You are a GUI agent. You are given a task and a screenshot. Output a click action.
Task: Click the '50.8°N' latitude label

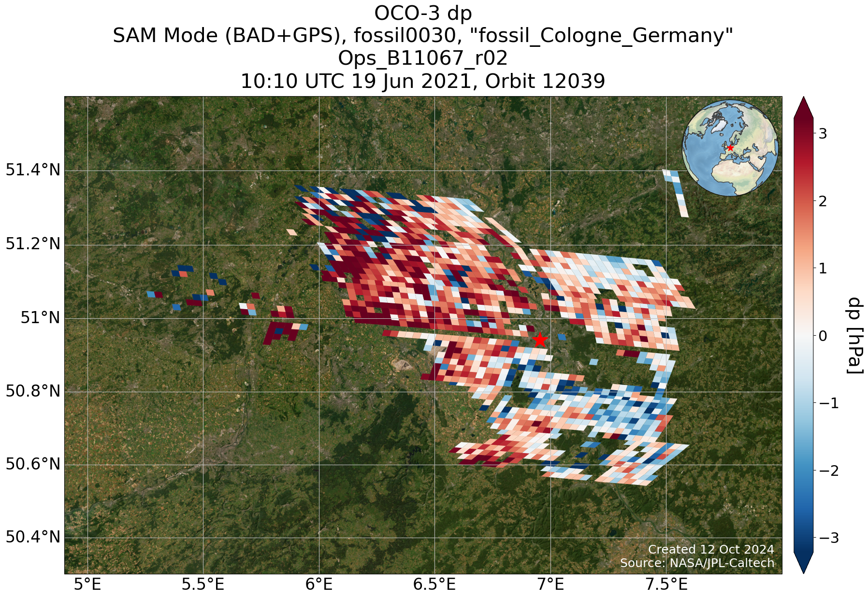pos(33,391)
